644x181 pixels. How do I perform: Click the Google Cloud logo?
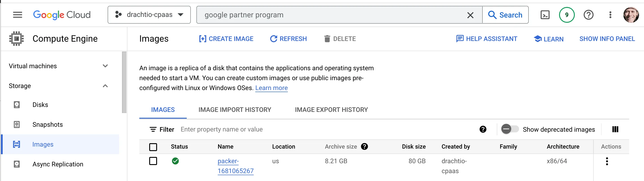click(62, 15)
